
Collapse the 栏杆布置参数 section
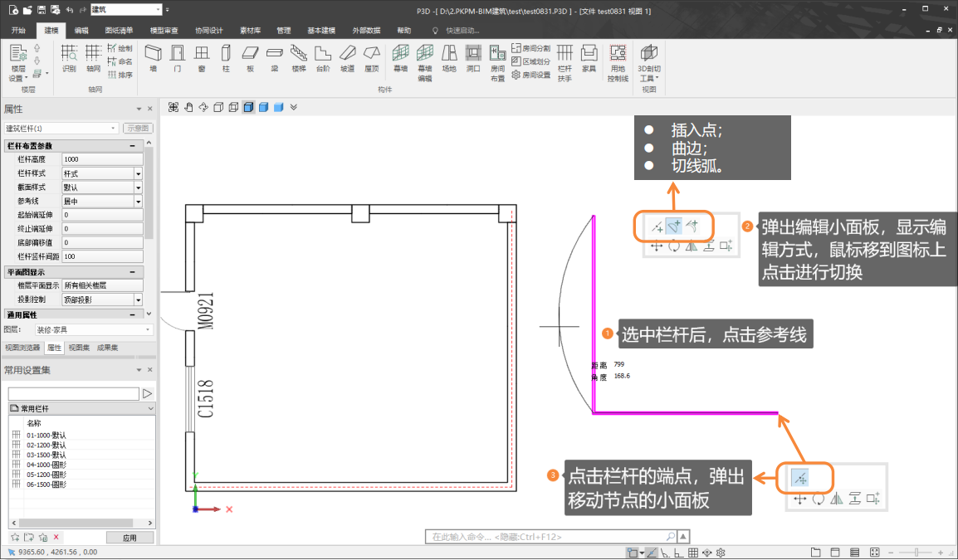click(x=133, y=146)
